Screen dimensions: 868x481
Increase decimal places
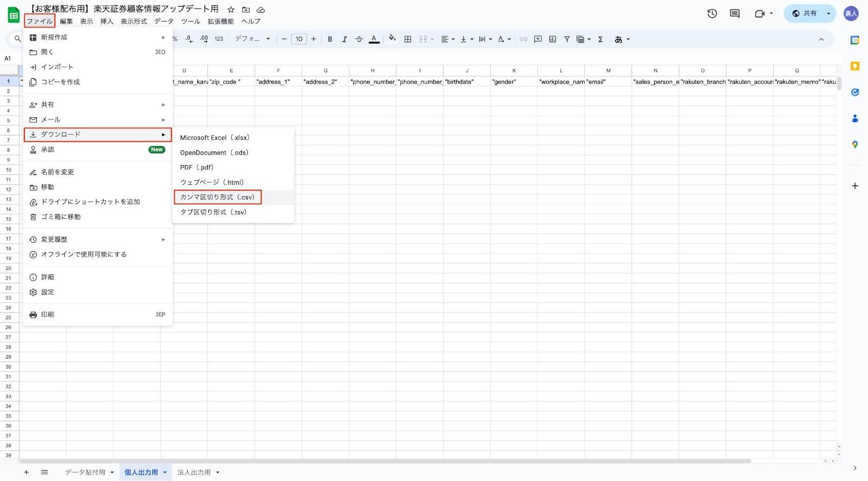[204, 39]
